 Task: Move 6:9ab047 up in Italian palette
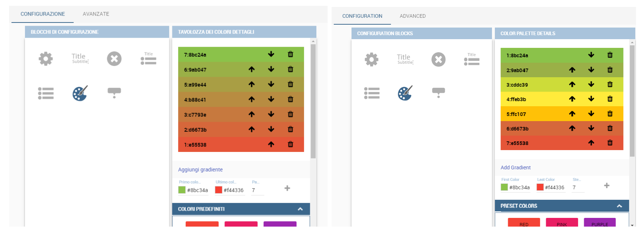(252, 69)
